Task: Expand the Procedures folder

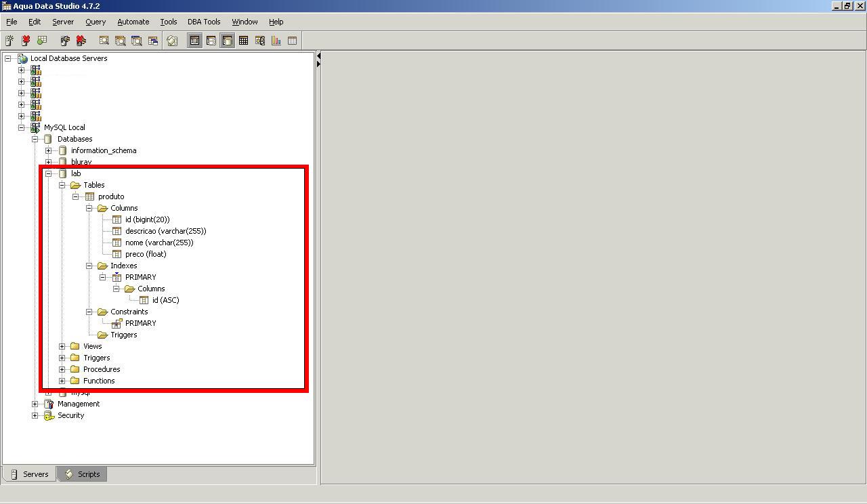Action: pos(62,369)
